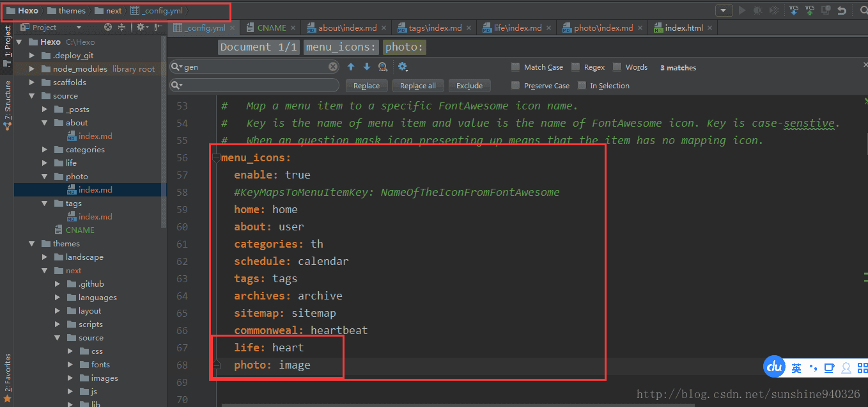This screenshot has height=407, width=868.
Task: Click the Hide Project panel icon
Action: [158, 28]
